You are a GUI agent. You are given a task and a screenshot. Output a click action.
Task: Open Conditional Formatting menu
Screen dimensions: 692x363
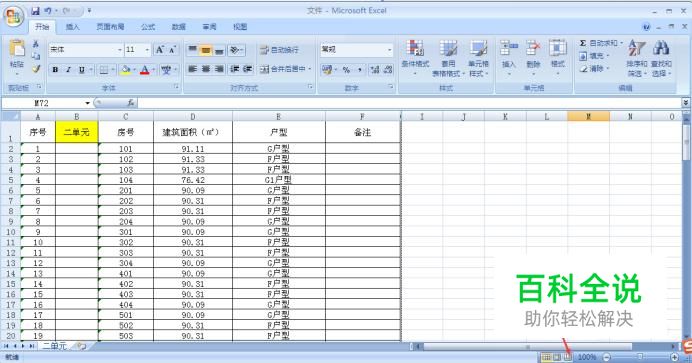[x=415, y=58]
